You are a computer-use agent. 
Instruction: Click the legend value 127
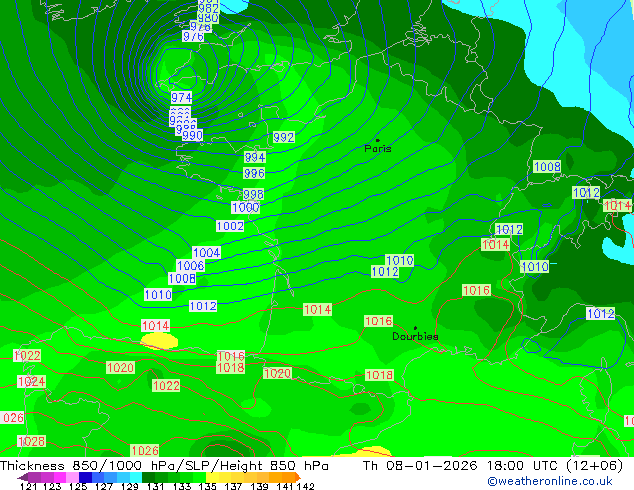[104, 486]
